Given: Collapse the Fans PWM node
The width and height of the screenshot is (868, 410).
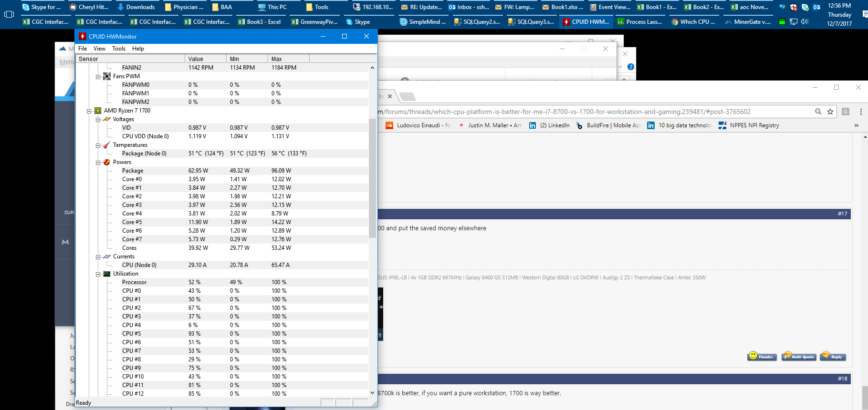Looking at the screenshot, I should [x=98, y=77].
